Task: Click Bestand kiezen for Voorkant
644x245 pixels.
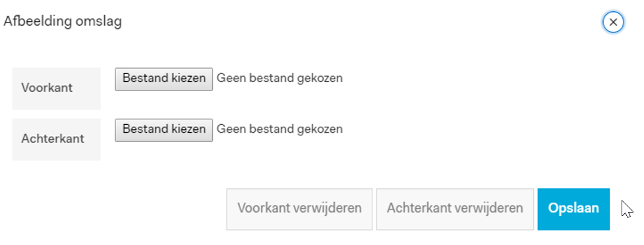Action: click(164, 79)
